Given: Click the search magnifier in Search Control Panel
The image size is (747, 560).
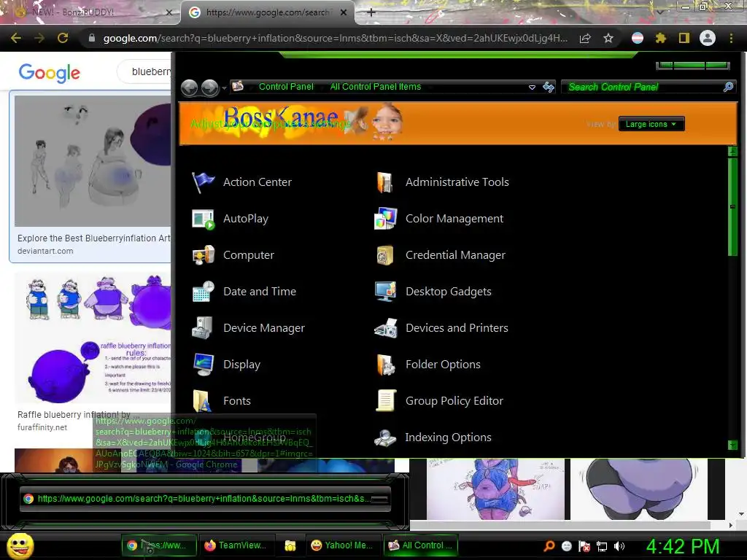Looking at the screenshot, I should [x=728, y=87].
